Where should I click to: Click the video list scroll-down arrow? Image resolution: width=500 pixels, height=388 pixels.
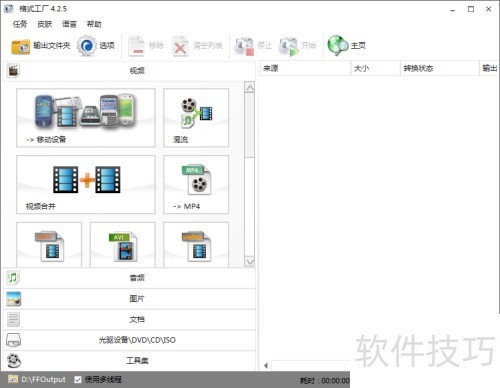tap(250, 262)
